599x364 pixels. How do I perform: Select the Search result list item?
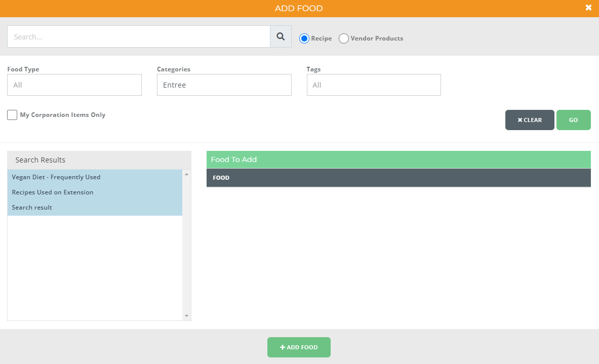[x=31, y=207]
